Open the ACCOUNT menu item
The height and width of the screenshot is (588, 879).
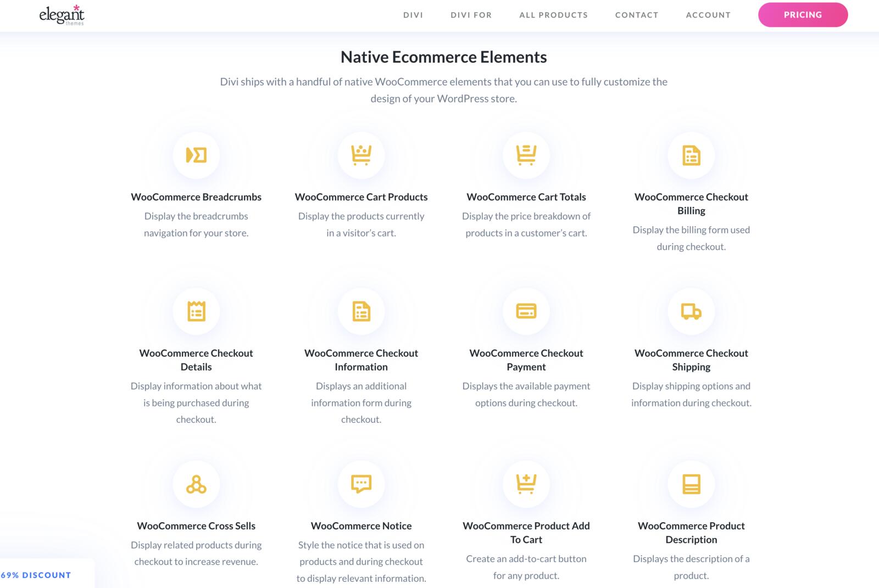tap(708, 15)
